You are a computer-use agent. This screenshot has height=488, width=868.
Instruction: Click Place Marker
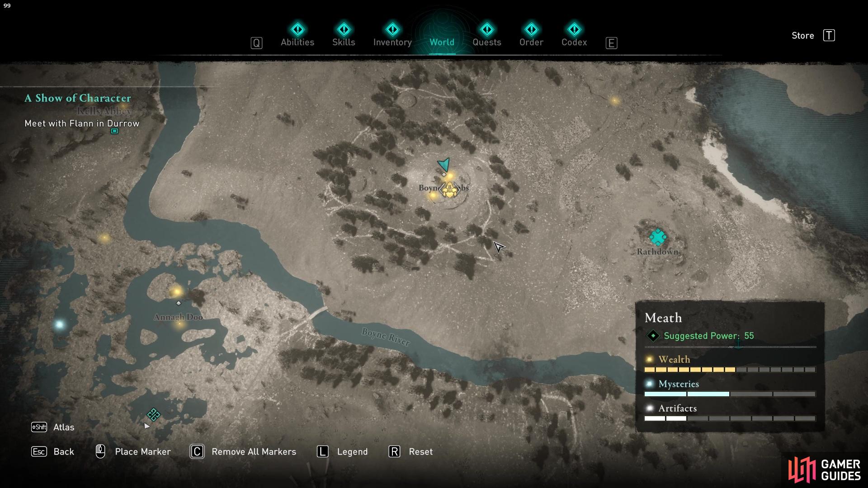coord(143,451)
